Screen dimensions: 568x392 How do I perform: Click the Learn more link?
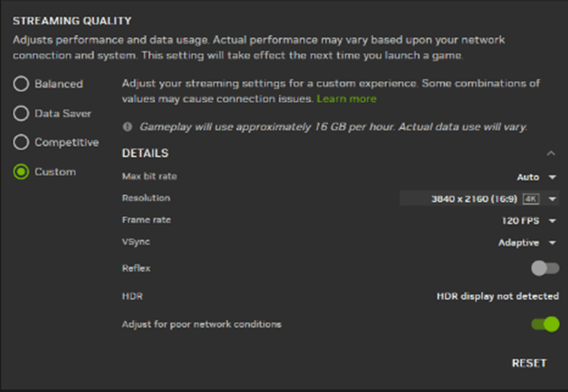346,99
